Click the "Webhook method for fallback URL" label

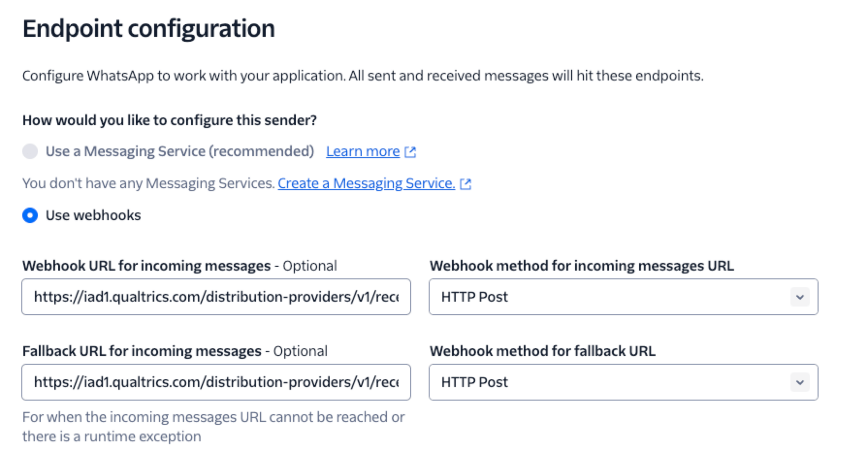543,351
